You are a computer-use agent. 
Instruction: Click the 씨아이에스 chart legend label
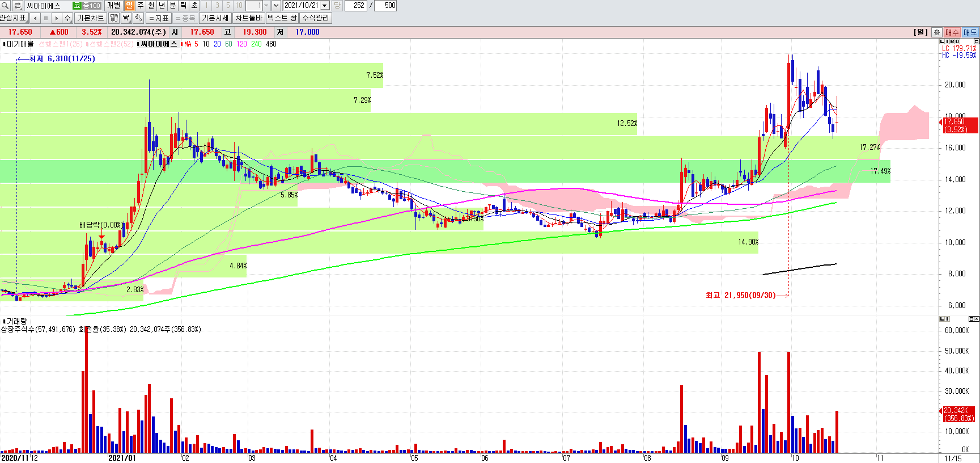(159, 44)
